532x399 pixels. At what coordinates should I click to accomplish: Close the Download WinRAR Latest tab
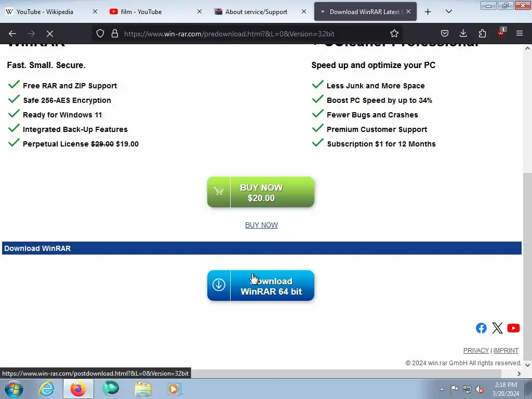click(408, 11)
